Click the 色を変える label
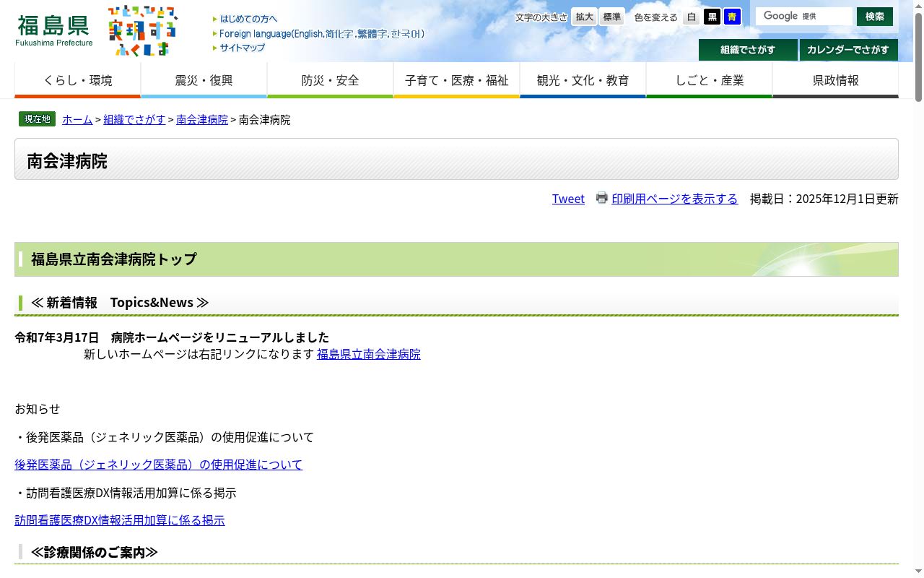Viewport: 924px width, 578px height. (655, 17)
